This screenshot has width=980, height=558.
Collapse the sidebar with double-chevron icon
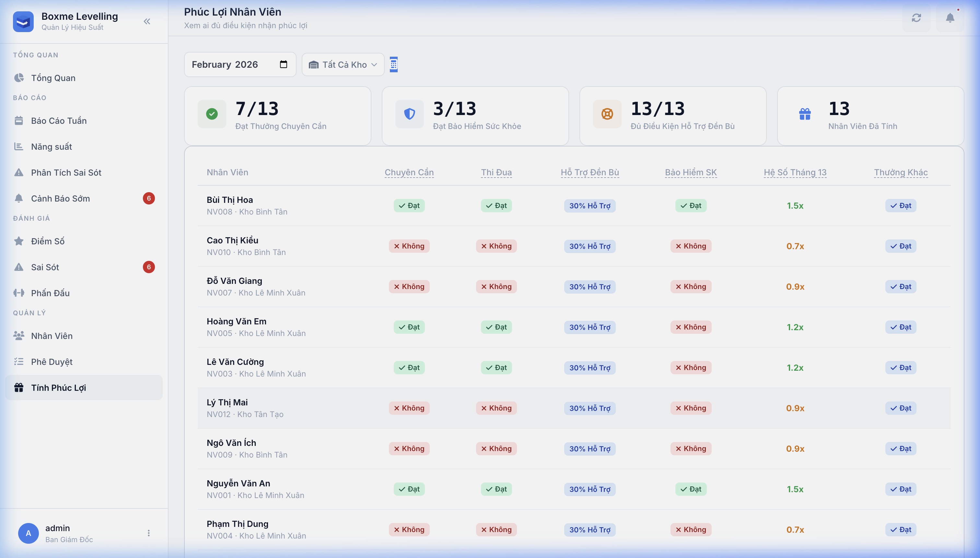[147, 21]
